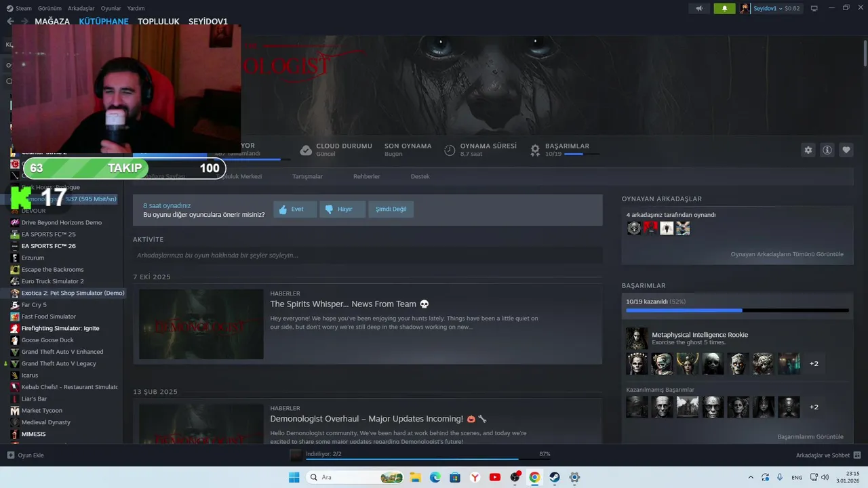This screenshot has height=488, width=868.
Task: Select Euro Truck Simulator 2 in library
Action: (52, 281)
